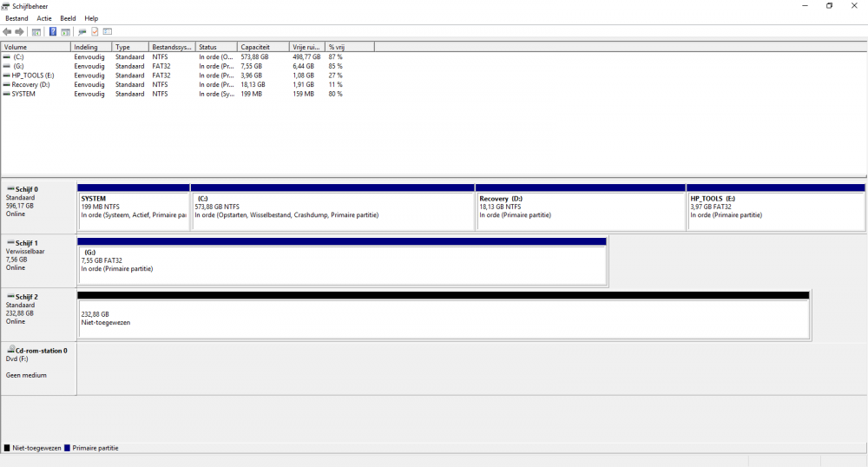Click the drive icon beside SYSTEM row
The image size is (868, 467).
pyautogui.click(x=7, y=94)
